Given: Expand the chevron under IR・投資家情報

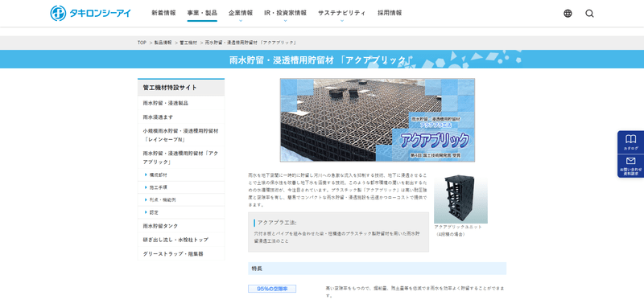Looking at the screenshot, I should tap(285, 20).
